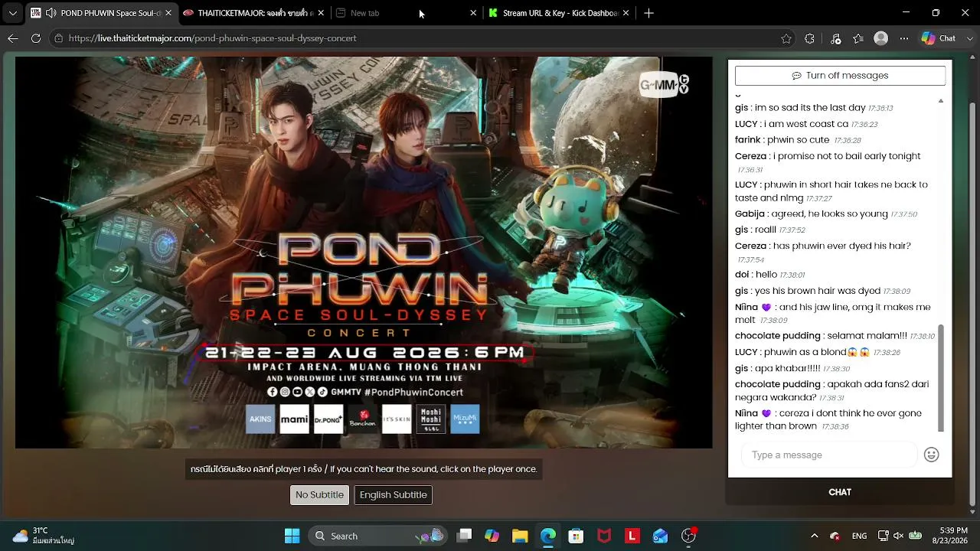The image size is (980, 551).
Task: Open the browser extensions menu
Action: click(810, 38)
